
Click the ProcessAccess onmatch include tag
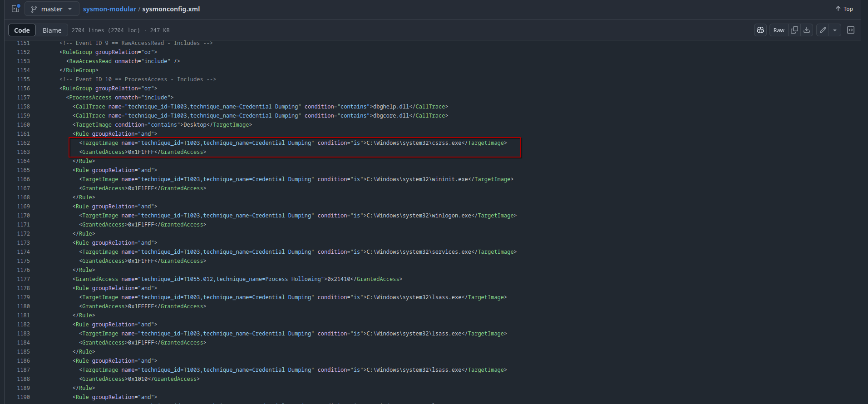(120, 98)
